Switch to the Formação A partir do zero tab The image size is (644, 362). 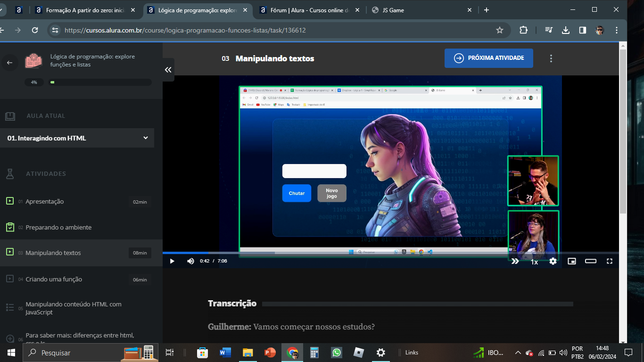[85, 10]
